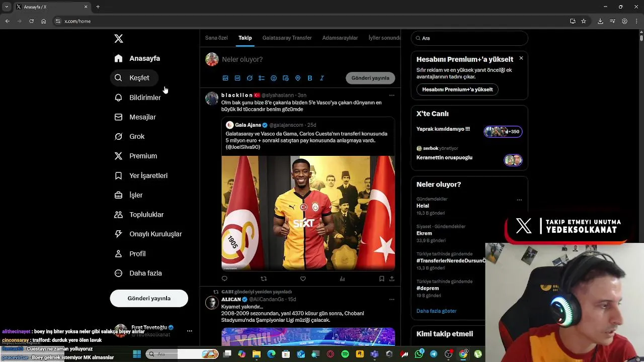Image resolution: width=644 pixels, height=362 pixels.
Task: Add a GIF to the post
Action: [x=237, y=78]
